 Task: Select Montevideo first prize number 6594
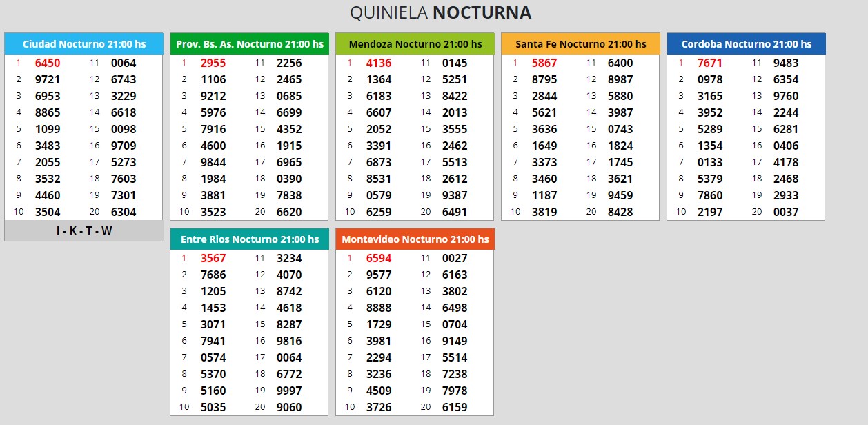pyautogui.click(x=379, y=258)
